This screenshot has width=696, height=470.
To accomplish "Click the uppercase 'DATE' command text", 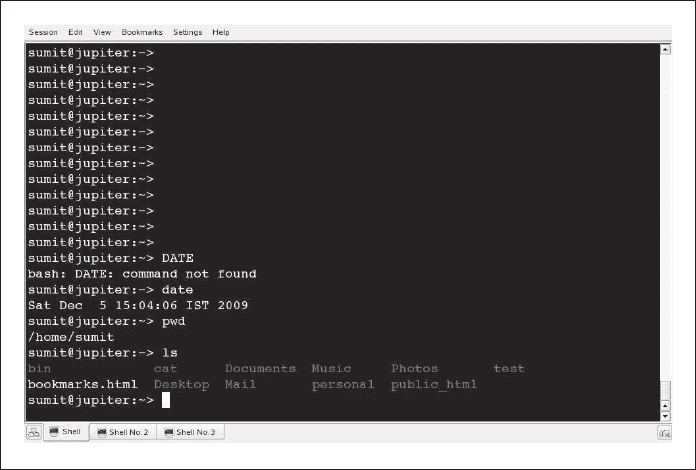I will [178, 258].
